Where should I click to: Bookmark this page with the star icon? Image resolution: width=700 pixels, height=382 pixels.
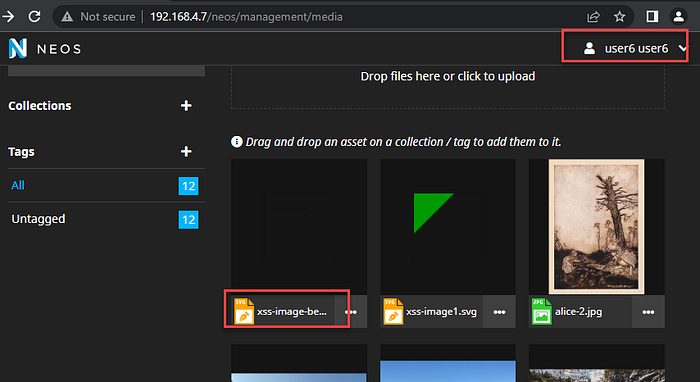[x=620, y=17]
